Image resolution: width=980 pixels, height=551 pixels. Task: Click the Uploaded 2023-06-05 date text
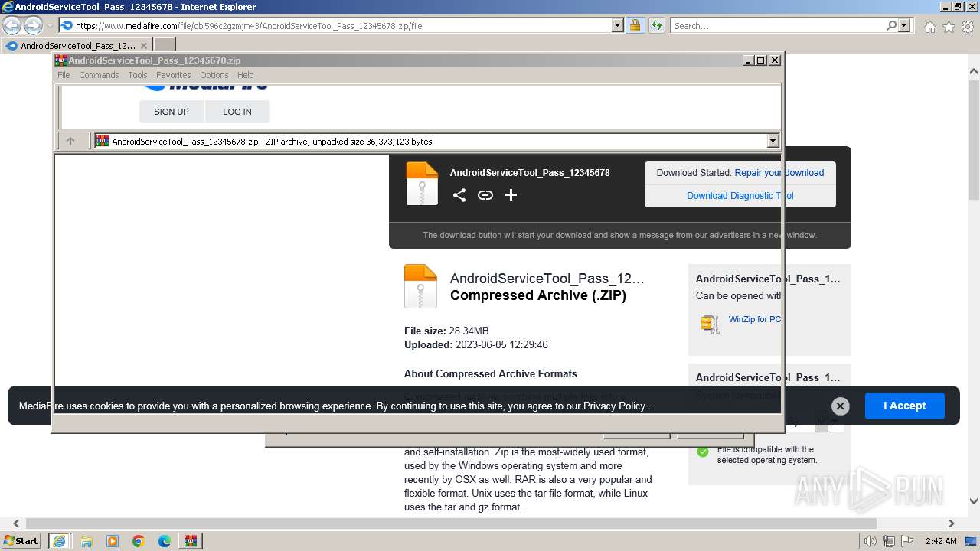tap(476, 345)
